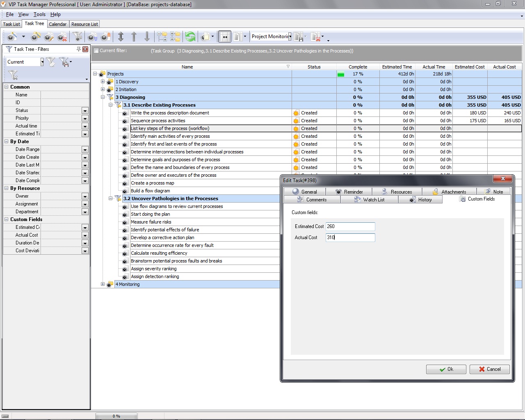The image size is (525, 420).
Task: Click the Clear filter funnel icon with X
Action: pyautogui.click(x=13, y=75)
